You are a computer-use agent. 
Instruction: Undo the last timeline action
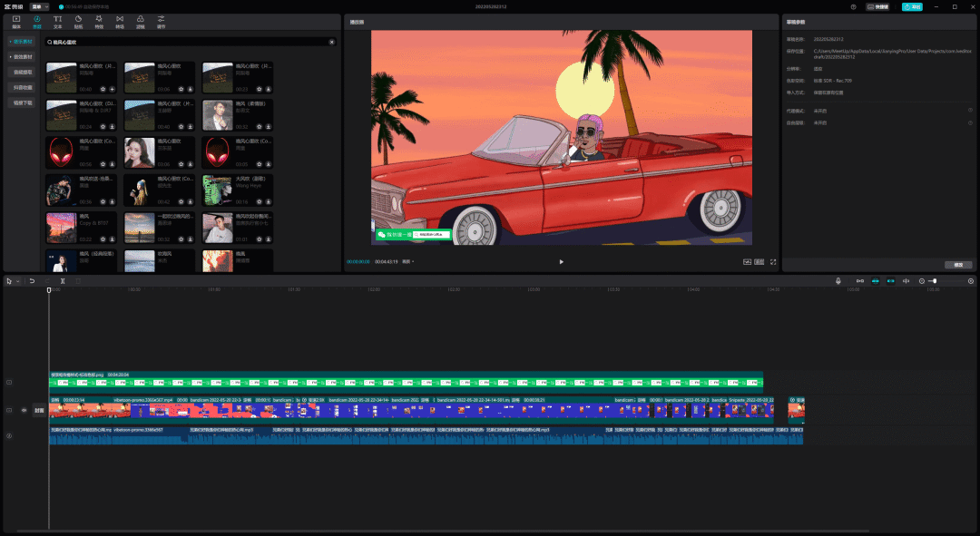32,281
